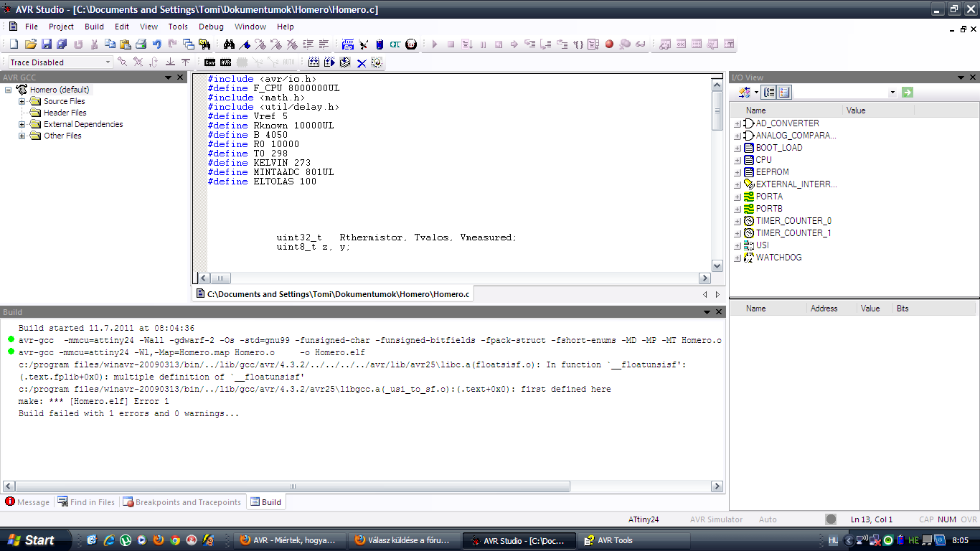Expand the Other Files folder
The image size is (980, 551).
pos(22,136)
